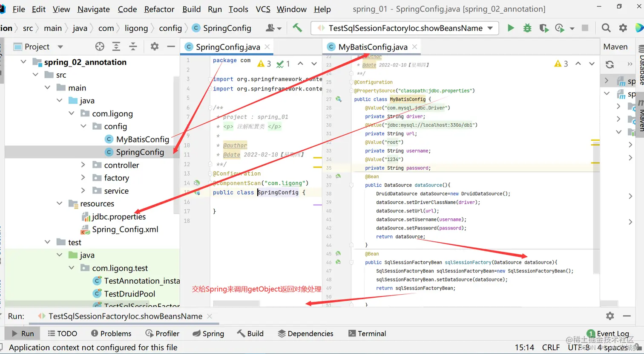Click the Build project hammer icon
The image size is (644, 354).
297,28
